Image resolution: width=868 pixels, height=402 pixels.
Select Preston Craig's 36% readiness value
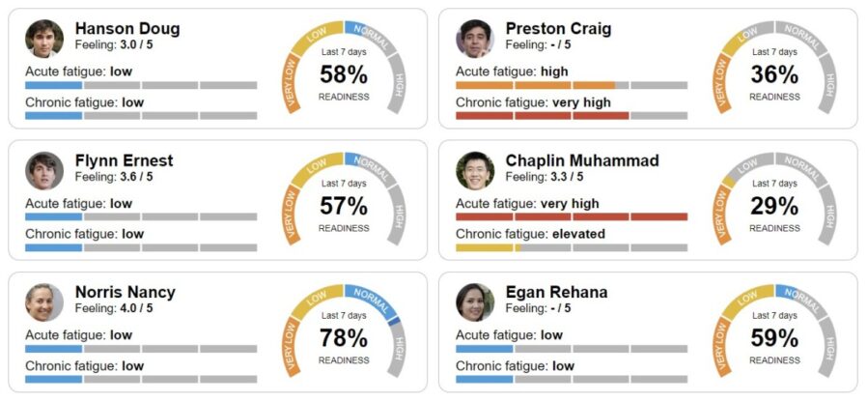tap(774, 74)
